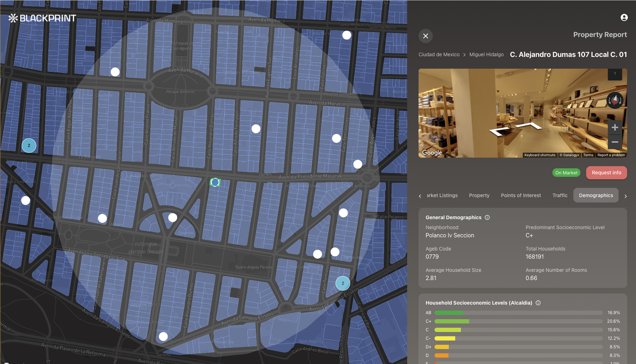Click the General Demographics info icon
This screenshot has height=364, width=636.
click(487, 217)
